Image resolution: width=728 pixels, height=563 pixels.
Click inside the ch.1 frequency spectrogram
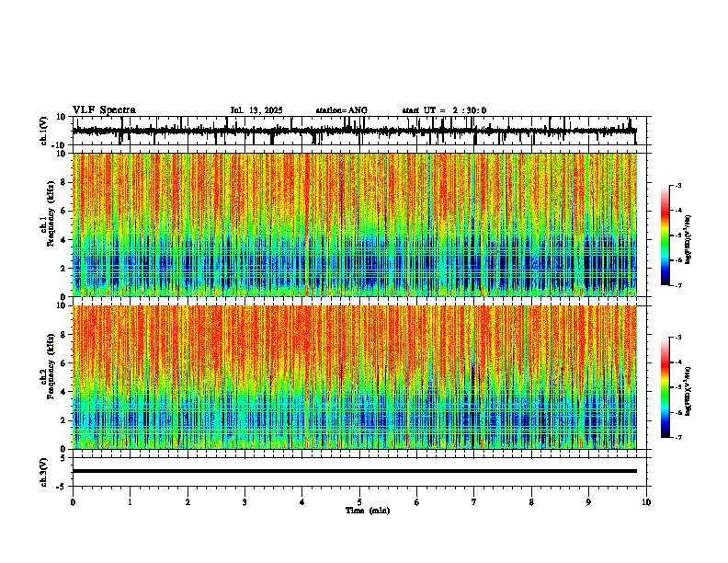tap(355, 224)
